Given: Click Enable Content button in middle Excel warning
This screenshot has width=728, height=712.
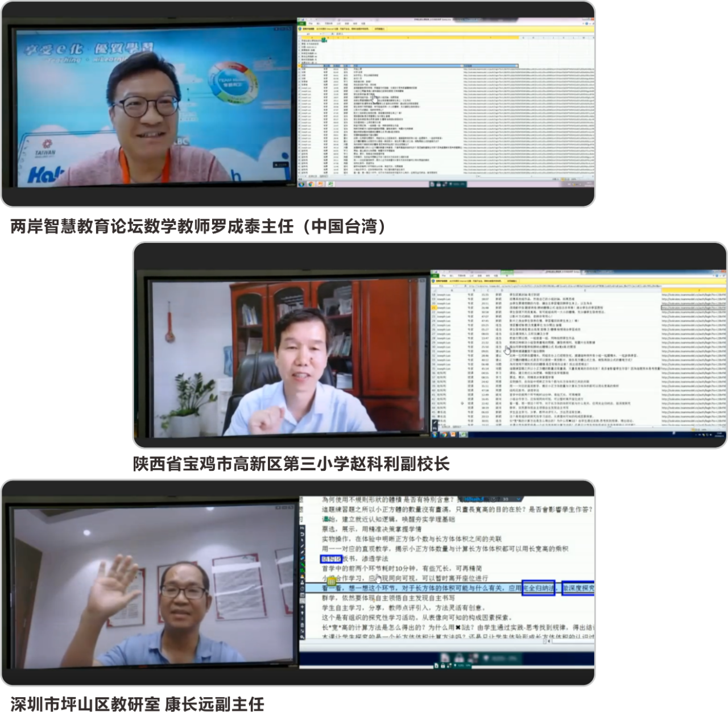Looking at the screenshot, I should click(512, 281).
